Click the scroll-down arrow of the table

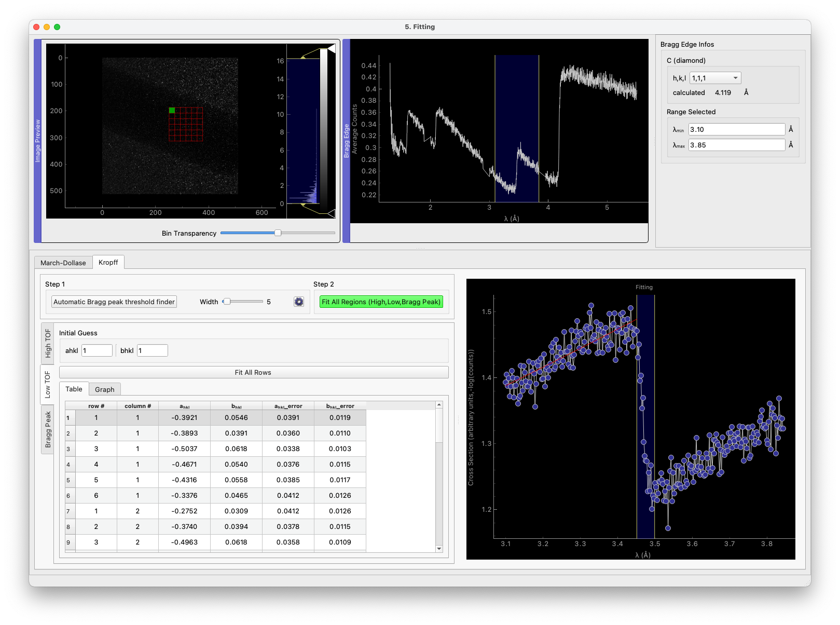tap(439, 548)
